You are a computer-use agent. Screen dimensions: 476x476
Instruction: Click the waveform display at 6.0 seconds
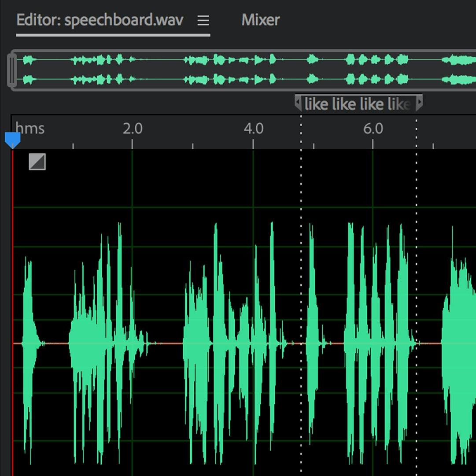point(373,308)
